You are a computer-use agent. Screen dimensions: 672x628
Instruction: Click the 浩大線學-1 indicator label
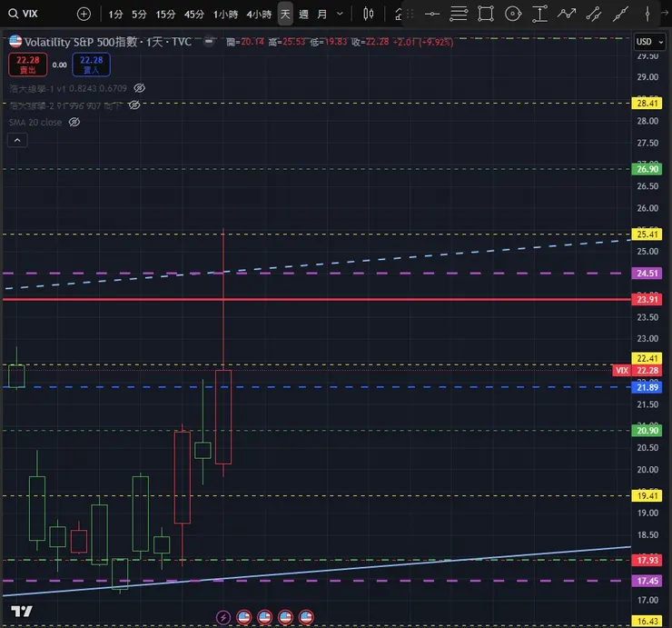tap(68, 88)
